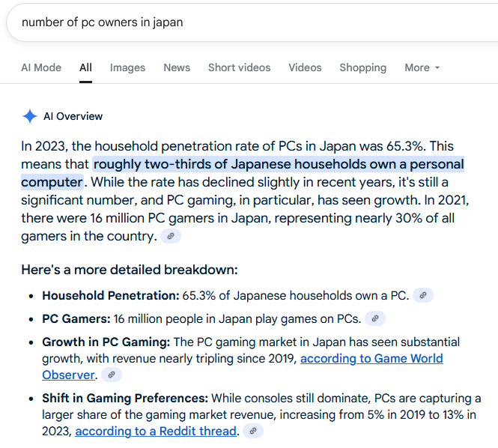498x448 pixels.
Task: Click the search box containing 'number of pc owners in japan'
Action: (254, 22)
